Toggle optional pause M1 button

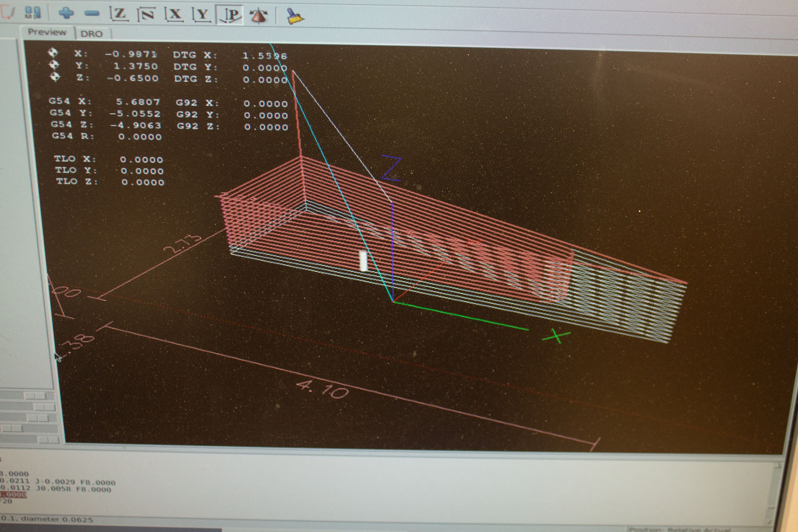[x=32, y=12]
